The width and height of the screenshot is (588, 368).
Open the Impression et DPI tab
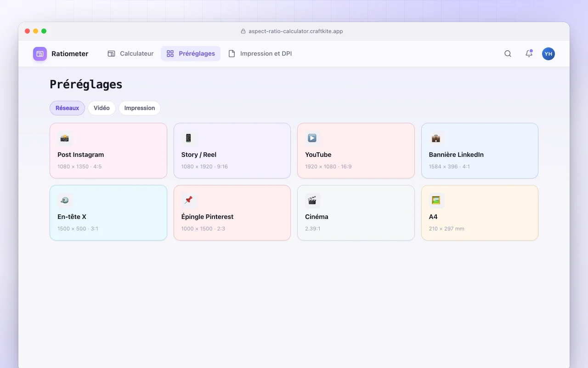[260, 54]
